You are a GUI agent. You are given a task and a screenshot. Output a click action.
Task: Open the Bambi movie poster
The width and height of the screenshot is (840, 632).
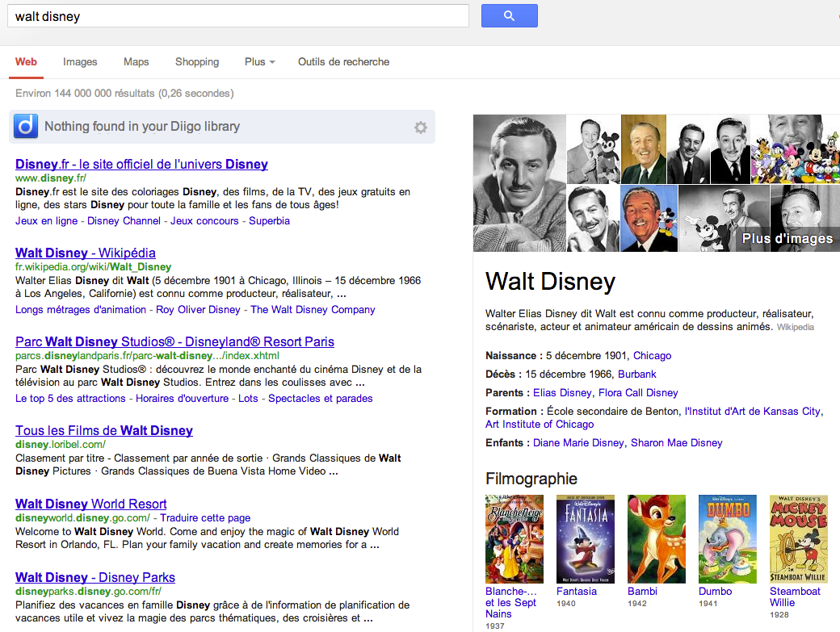tap(656, 539)
